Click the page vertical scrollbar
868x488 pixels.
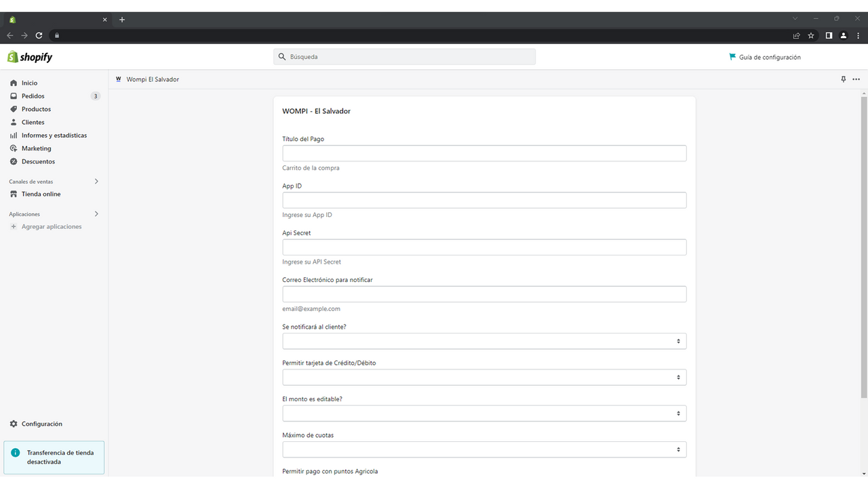point(864,247)
